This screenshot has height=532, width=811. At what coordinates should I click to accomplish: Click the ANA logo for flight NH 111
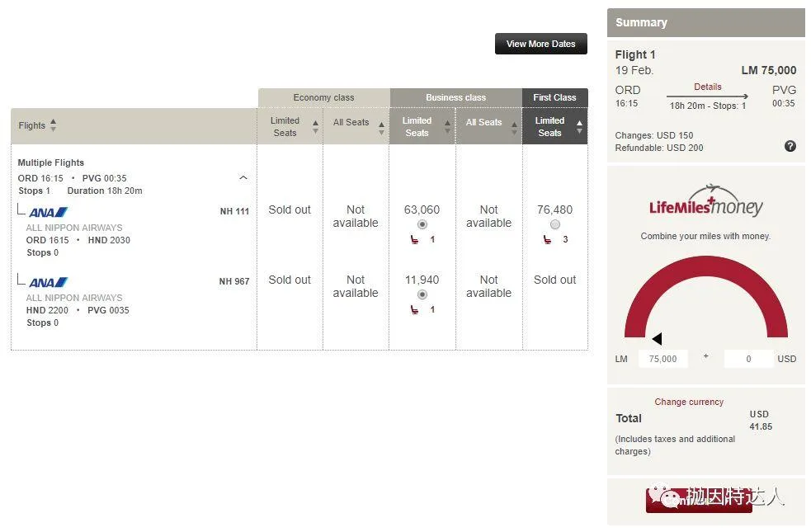click(48, 212)
